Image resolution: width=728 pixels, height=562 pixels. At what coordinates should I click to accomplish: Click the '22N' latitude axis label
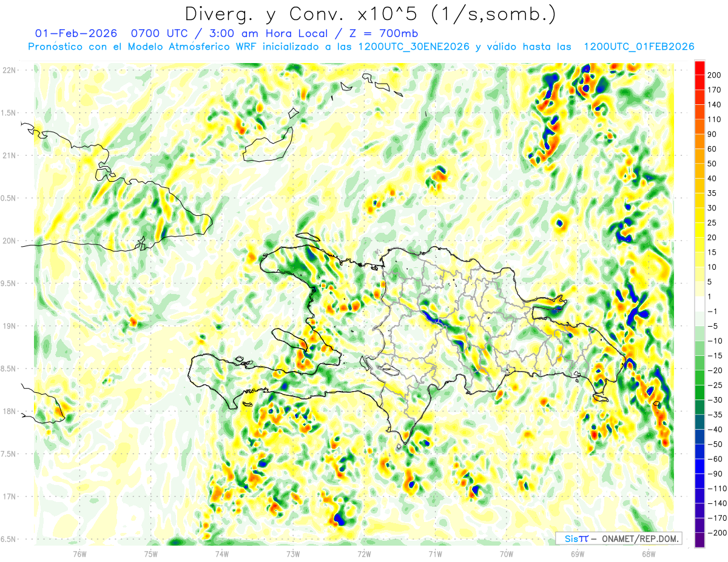9,70
